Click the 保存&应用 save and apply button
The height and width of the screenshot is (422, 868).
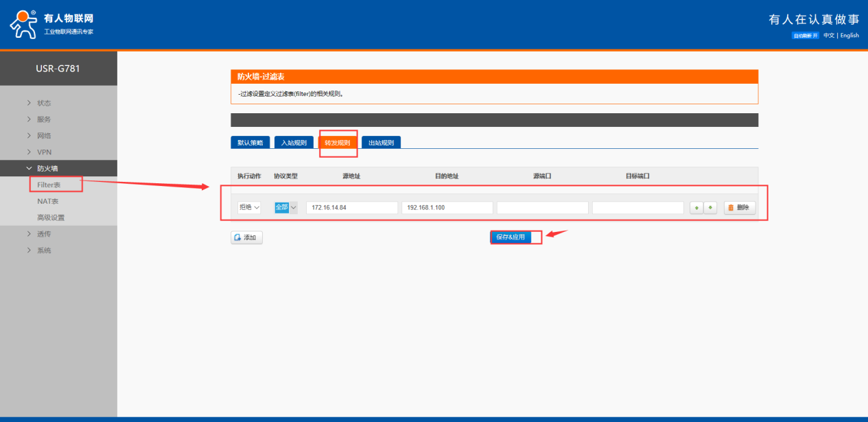coord(511,237)
